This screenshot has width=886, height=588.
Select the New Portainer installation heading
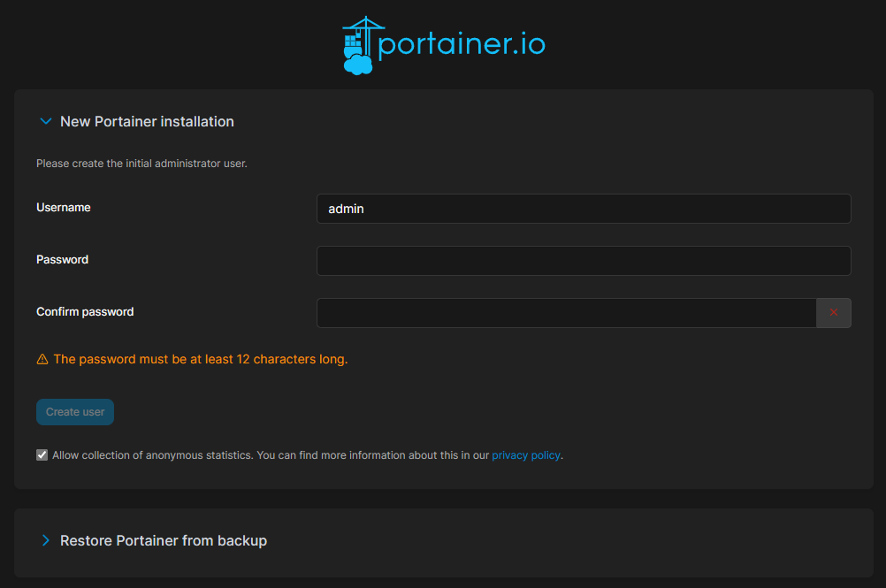147,121
